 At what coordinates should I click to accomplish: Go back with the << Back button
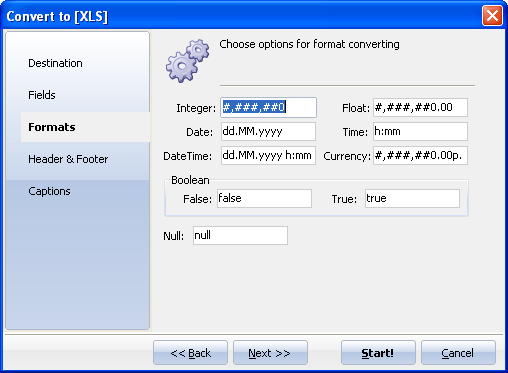click(190, 353)
